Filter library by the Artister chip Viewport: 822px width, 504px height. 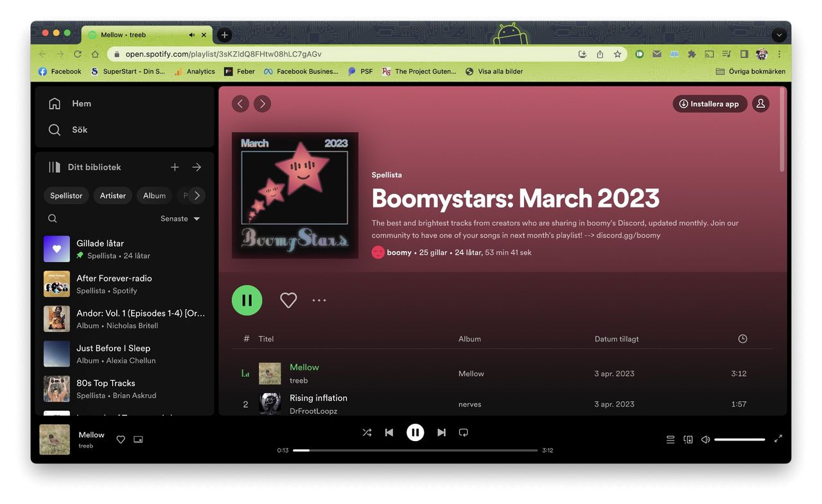tap(112, 195)
